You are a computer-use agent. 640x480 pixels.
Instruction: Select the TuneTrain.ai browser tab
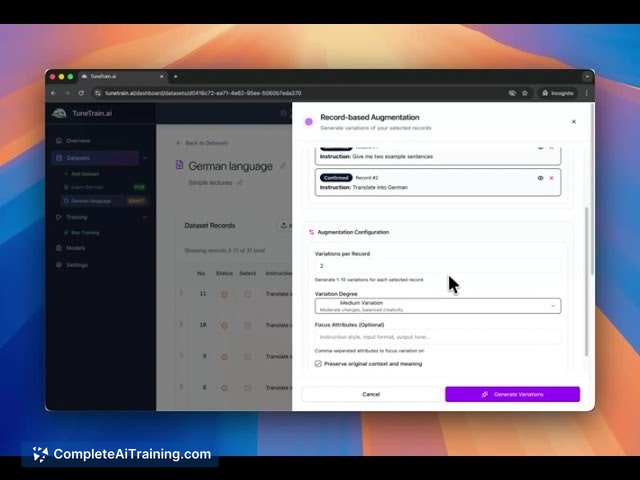[122, 76]
